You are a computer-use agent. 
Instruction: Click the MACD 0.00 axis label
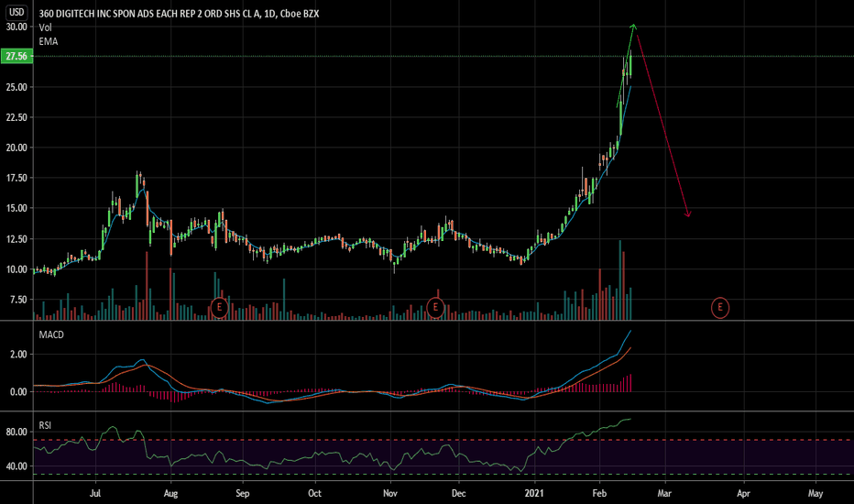pos(18,392)
